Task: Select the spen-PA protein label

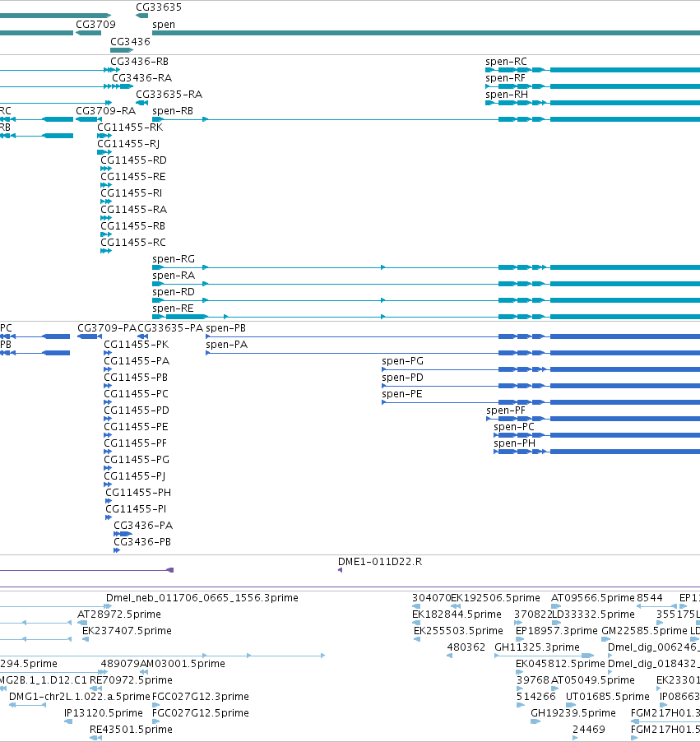Action: click(227, 345)
